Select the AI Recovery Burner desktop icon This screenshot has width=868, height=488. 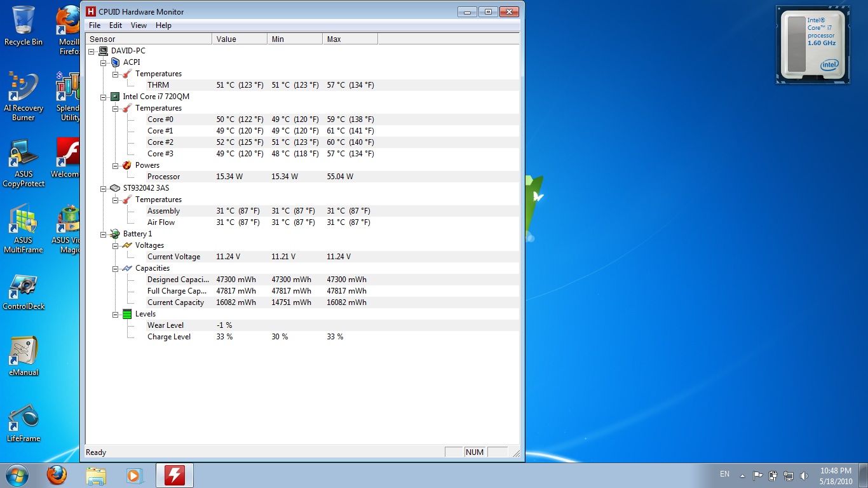pyautogui.click(x=24, y=95)
